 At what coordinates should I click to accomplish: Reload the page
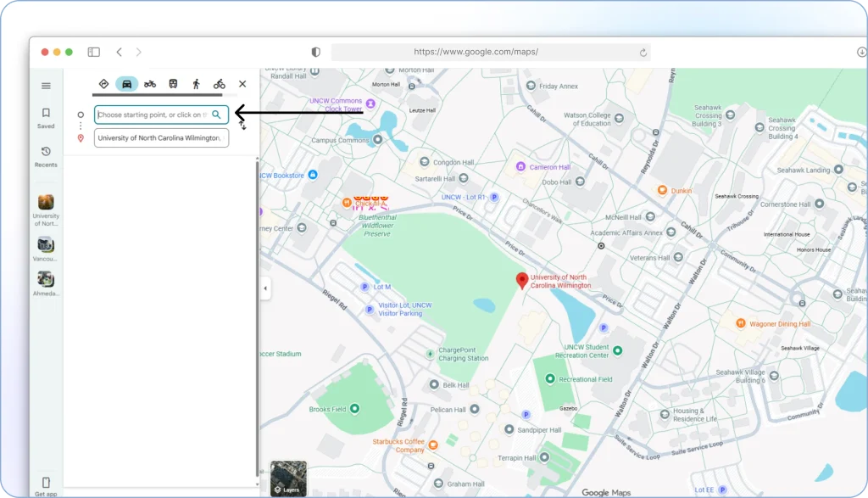643,52
